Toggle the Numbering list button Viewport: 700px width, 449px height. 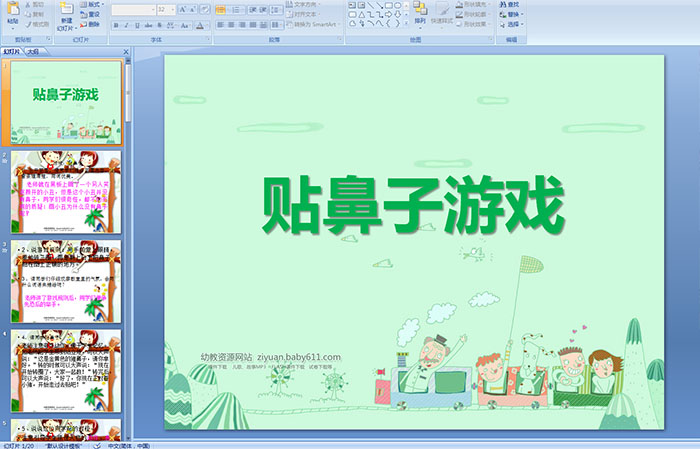[x=236, y=10]
